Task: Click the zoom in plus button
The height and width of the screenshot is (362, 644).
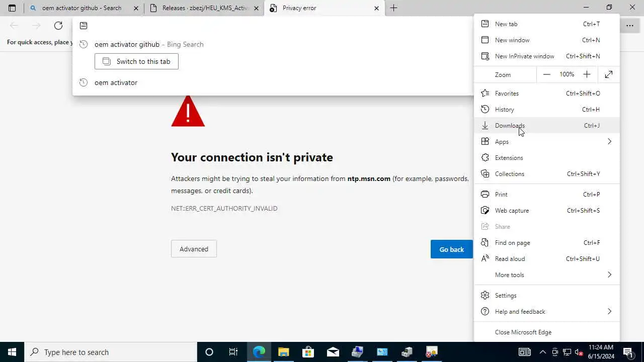Action: coord(587,74)
